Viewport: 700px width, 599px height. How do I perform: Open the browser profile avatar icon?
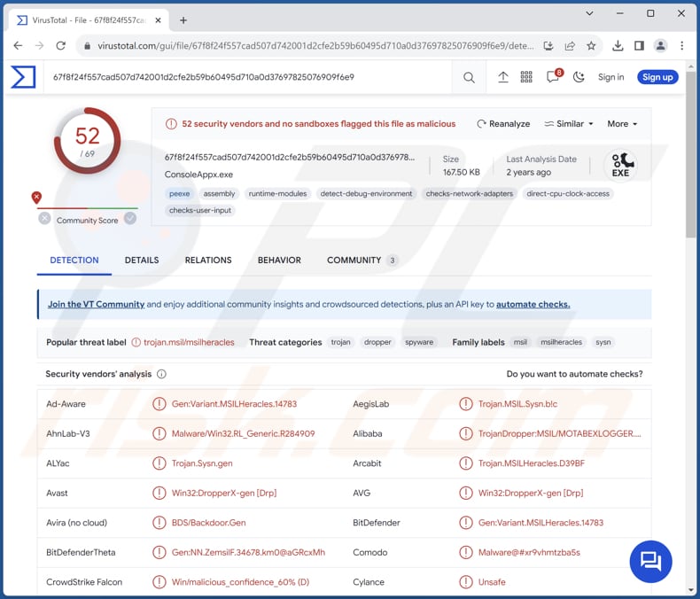coord(660,45)
